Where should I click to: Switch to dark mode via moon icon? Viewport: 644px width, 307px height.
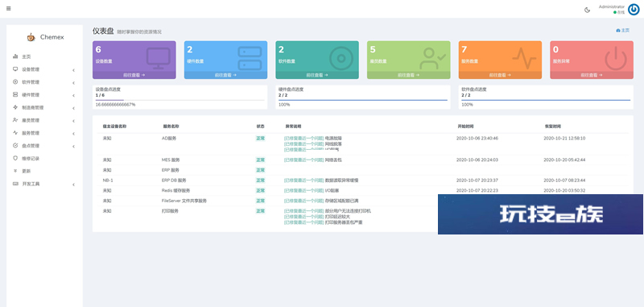[588, 10]
